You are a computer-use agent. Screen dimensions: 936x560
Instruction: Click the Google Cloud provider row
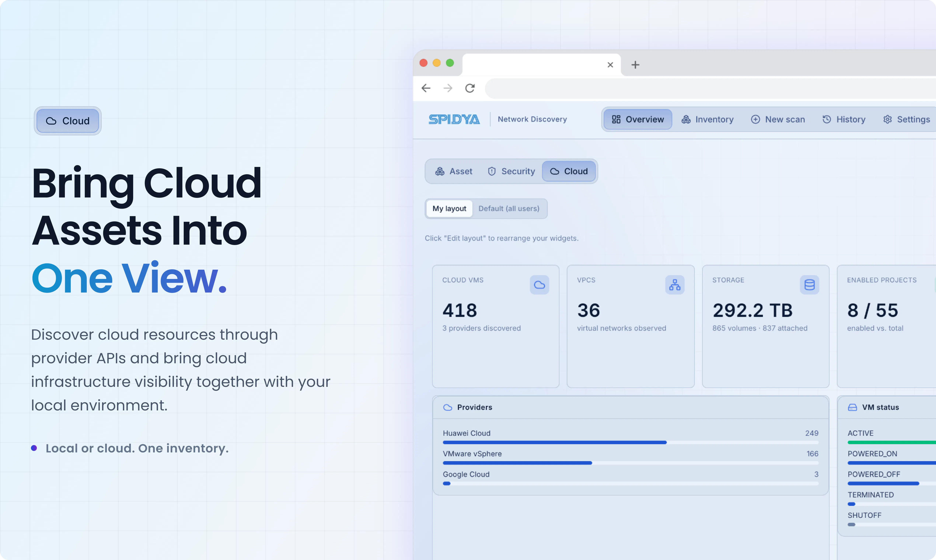[x=631, y=478]
